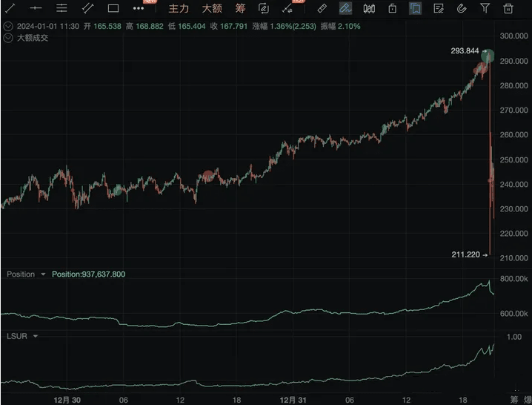Screen dimensions: 532x405
Task: Click the 筹 button in toolbar
Action: [x=240, y=9]
